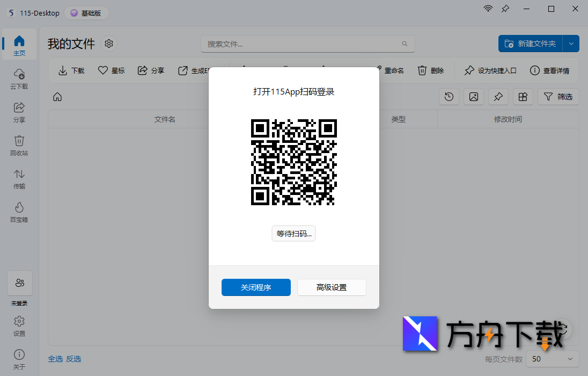Select all files via 全选 link
This screenshot has width=588, height=376.
55,359
